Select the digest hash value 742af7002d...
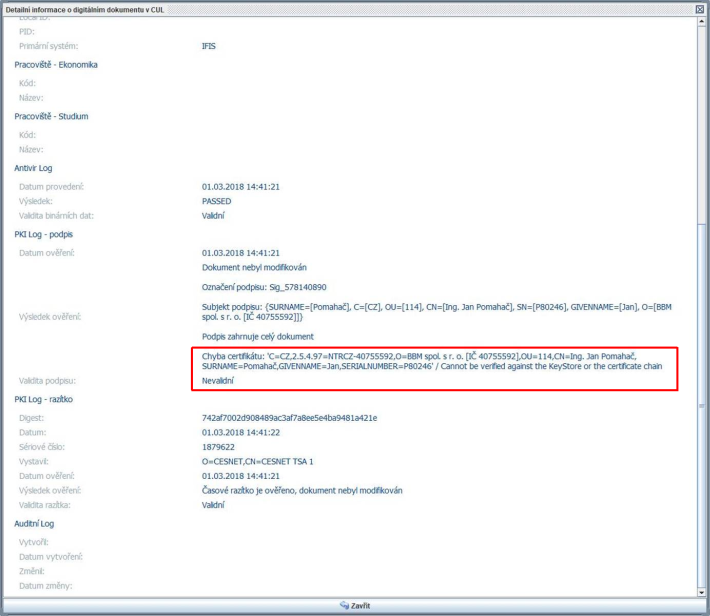 point(289,418)
